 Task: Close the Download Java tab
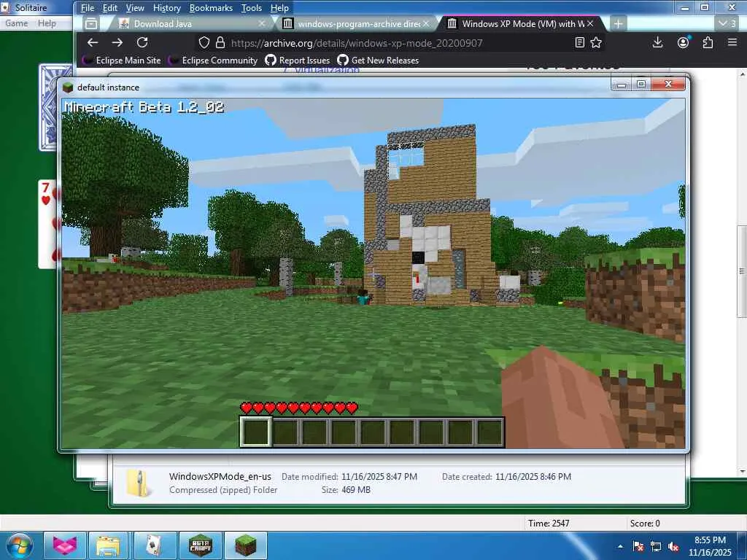[262, 23]
